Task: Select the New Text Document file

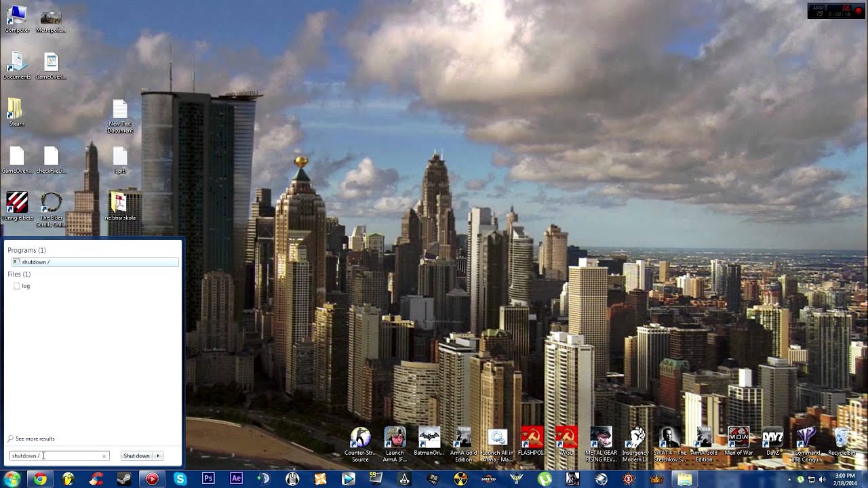Action: click(120, 117)
